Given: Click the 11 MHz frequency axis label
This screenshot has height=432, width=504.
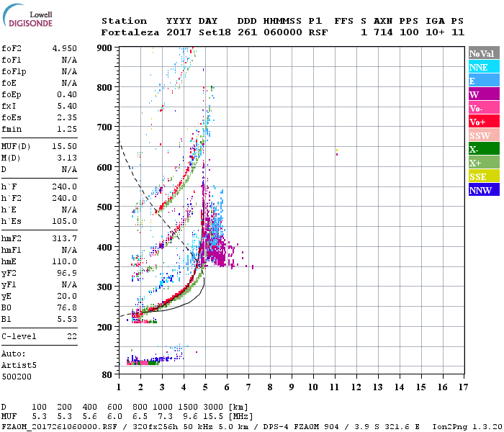Looking at the screenshot, I should coord(335,387).
